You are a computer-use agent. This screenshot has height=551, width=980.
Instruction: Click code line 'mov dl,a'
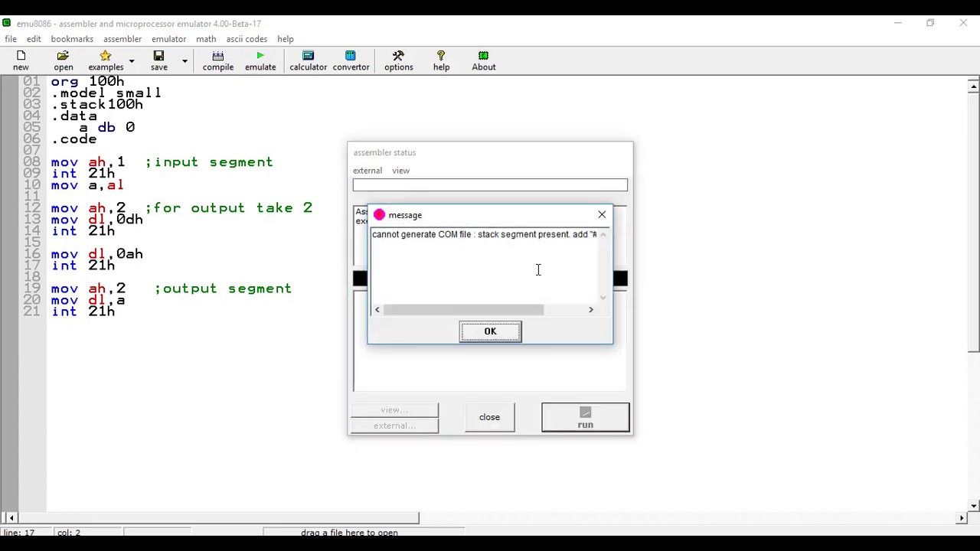click(x=87, y=300)
